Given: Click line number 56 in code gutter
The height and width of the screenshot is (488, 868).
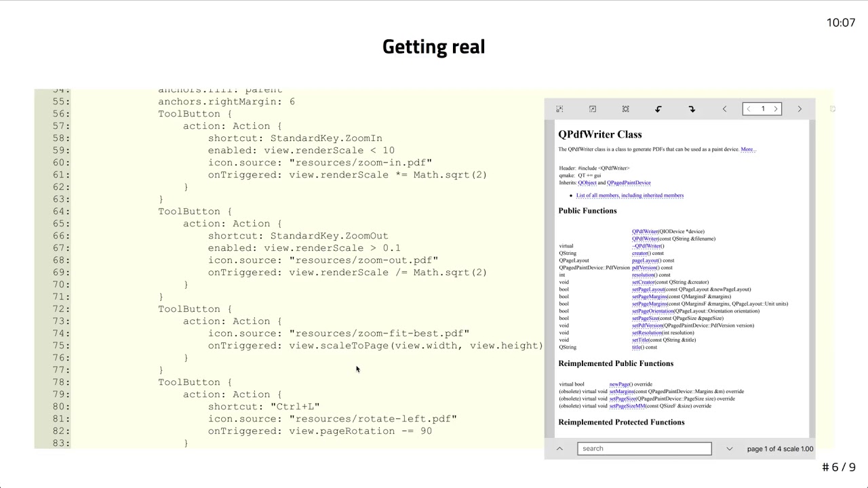Looking at the screenshot, I should click(x=61, y=114).
